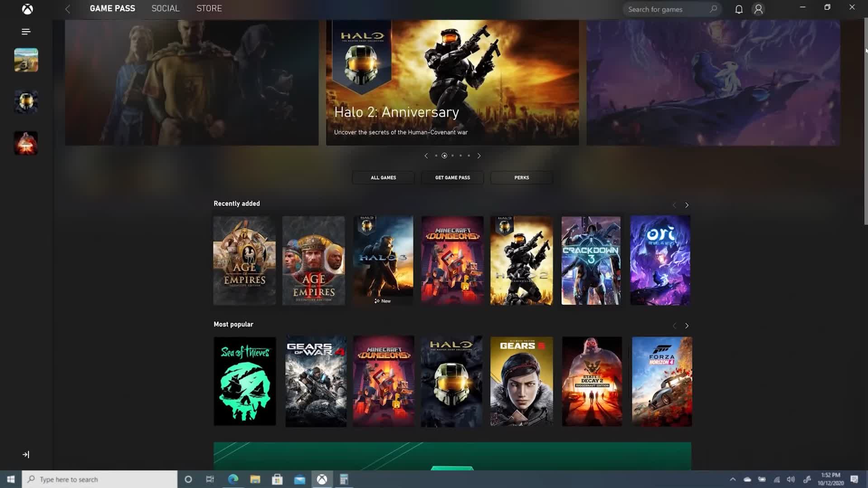Open Halo 2 Anniversary tile in Recently added
868x488 pixels.
(522, 261)
